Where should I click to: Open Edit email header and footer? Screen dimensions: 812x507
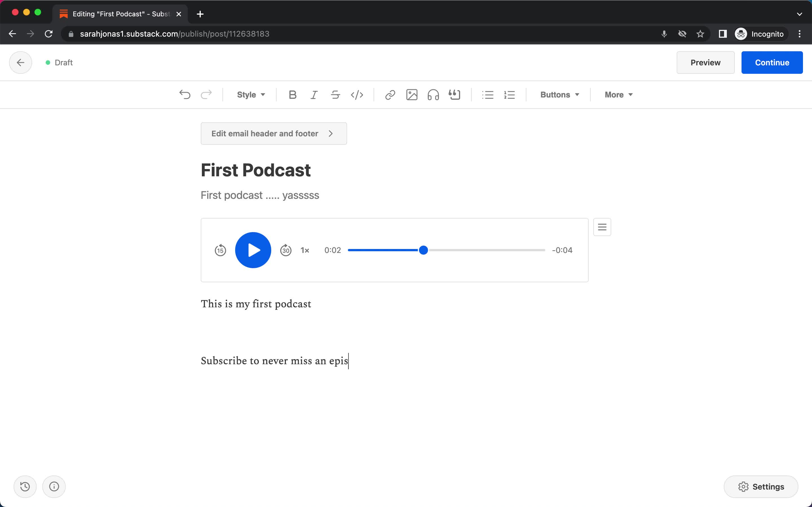click(273, 133)
